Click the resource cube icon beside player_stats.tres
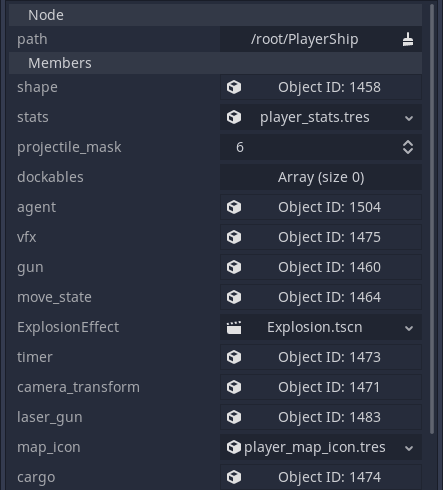 pos(234,117)
